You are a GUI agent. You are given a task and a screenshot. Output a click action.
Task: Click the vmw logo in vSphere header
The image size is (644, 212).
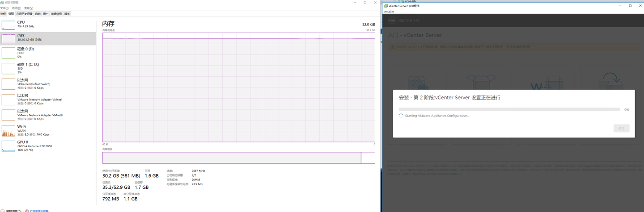(392, 20)
